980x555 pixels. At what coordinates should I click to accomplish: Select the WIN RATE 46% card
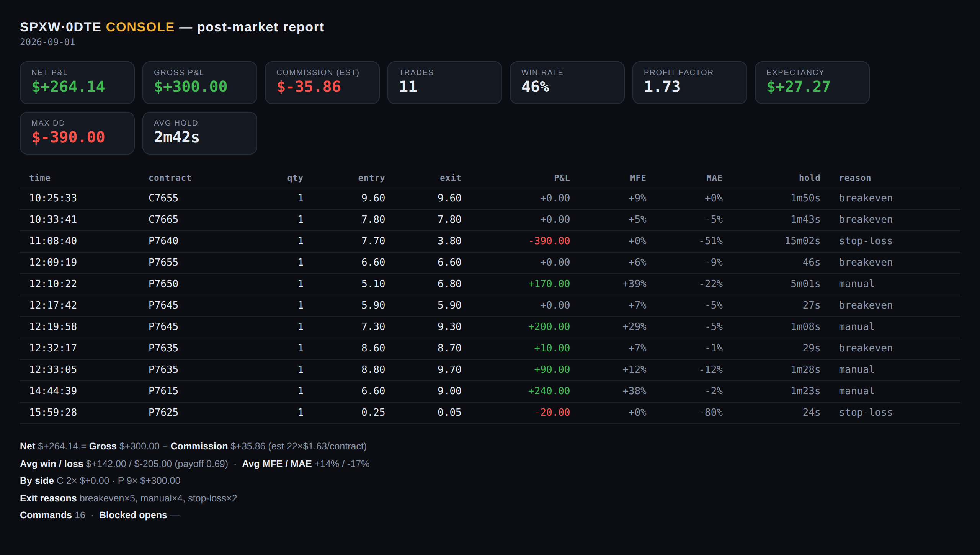[x=567, y=83]
